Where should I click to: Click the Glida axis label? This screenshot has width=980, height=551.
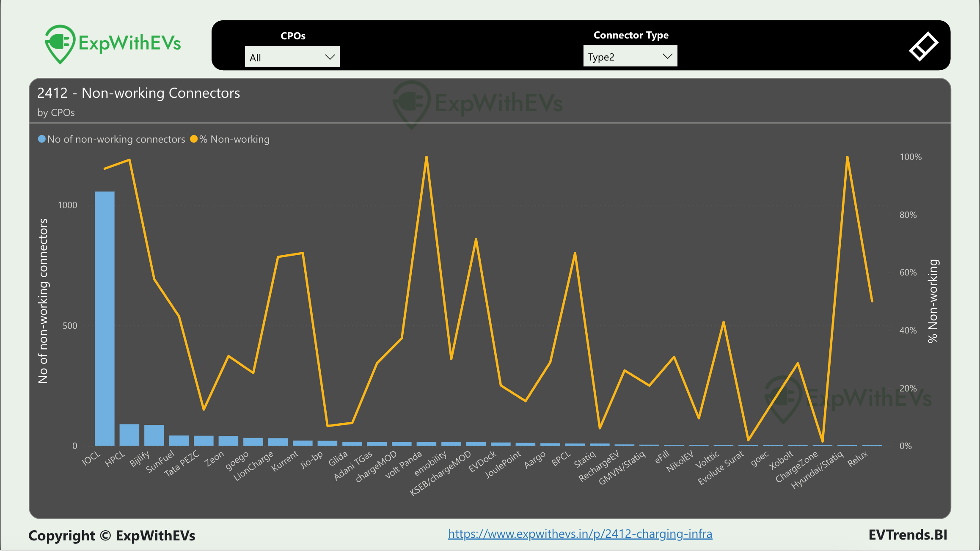(338, 459)
